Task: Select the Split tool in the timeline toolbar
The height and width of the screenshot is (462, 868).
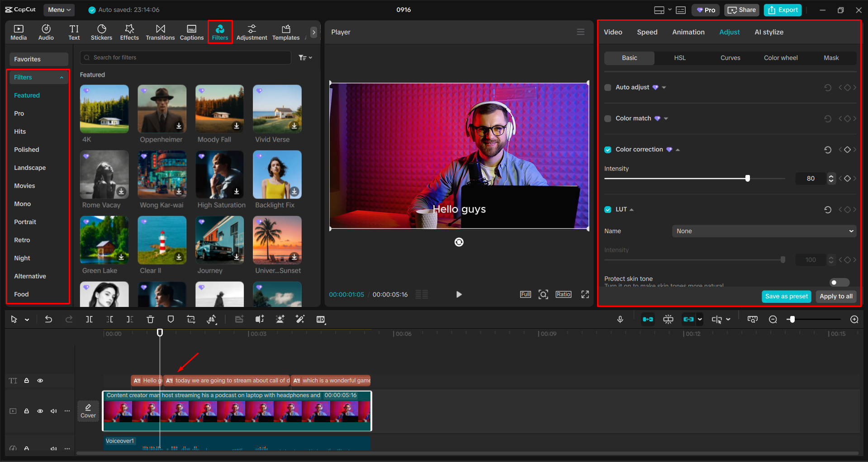Action: (89, 319)
